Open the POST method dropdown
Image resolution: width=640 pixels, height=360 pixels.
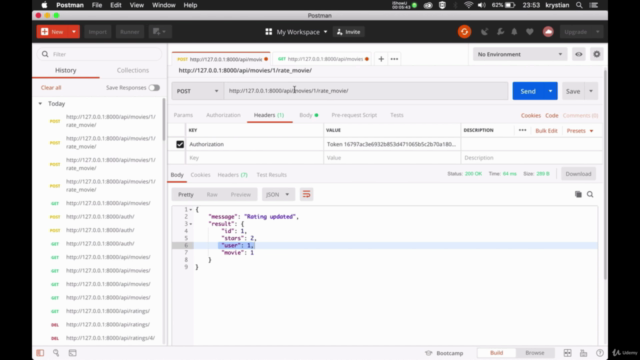pos(198,91)
